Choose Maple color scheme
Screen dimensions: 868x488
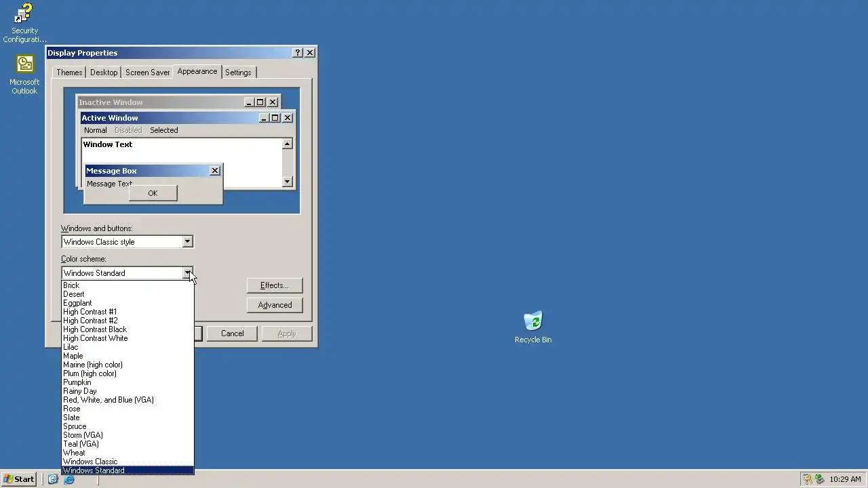tap(127, 356)
